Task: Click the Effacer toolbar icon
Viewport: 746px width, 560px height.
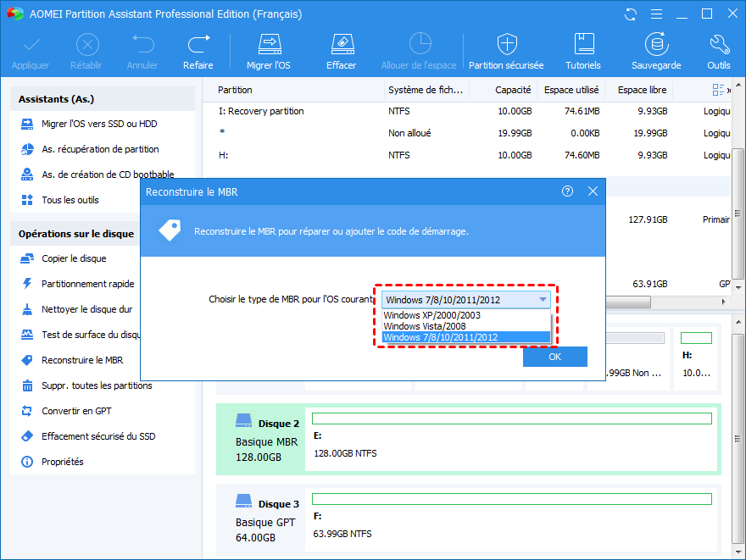Action: coord(341,51)
